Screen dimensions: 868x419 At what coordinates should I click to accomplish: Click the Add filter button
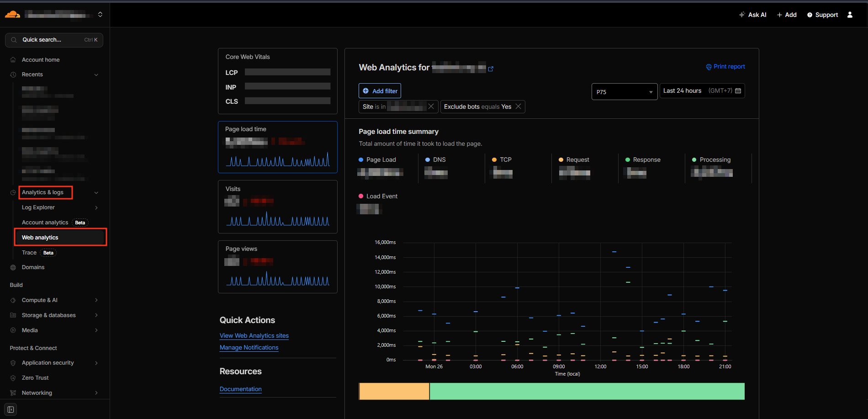pos(380,90)
